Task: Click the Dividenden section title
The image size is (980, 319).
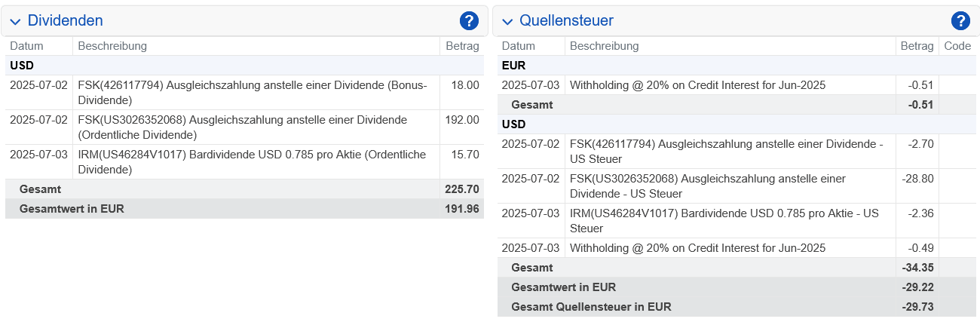Action: pyautogui.click(x=65, y=21)
